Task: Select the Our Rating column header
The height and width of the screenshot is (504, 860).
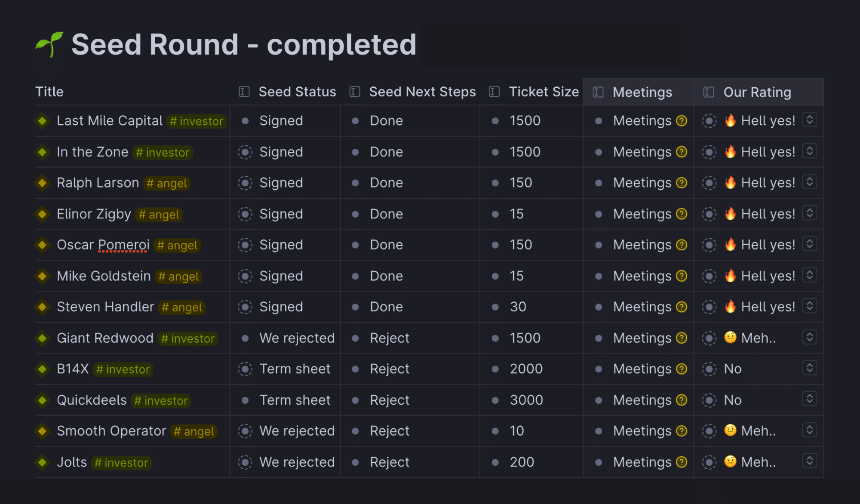Action: pos(759,92)
